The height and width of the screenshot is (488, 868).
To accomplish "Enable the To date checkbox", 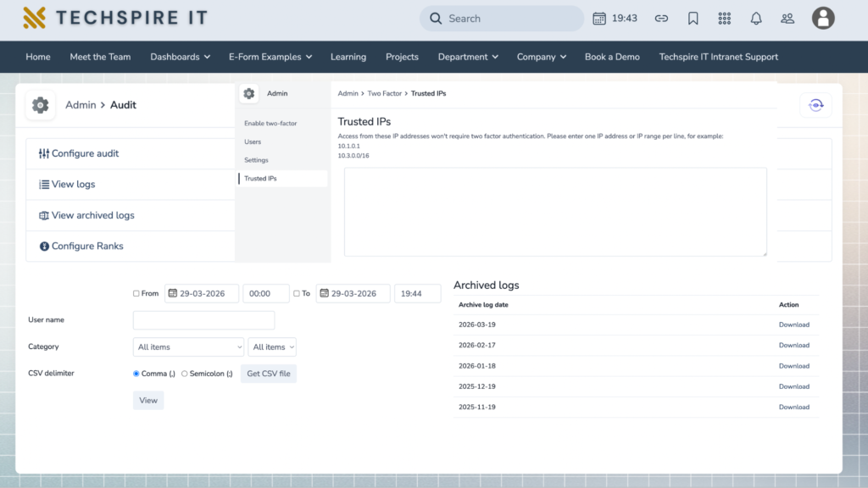I will (x=297, y=294).
